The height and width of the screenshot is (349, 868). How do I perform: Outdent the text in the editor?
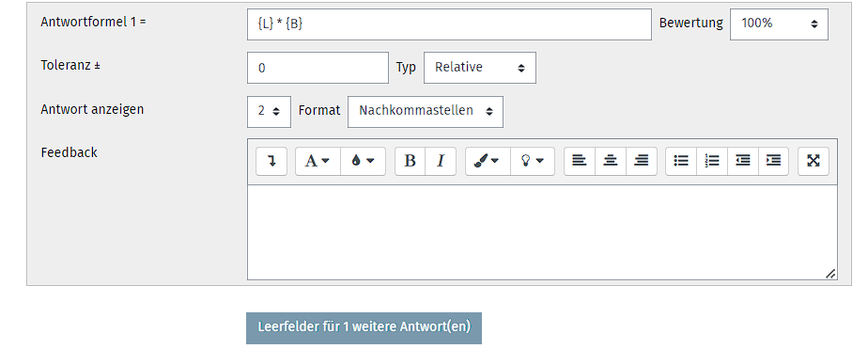[743, 161]
